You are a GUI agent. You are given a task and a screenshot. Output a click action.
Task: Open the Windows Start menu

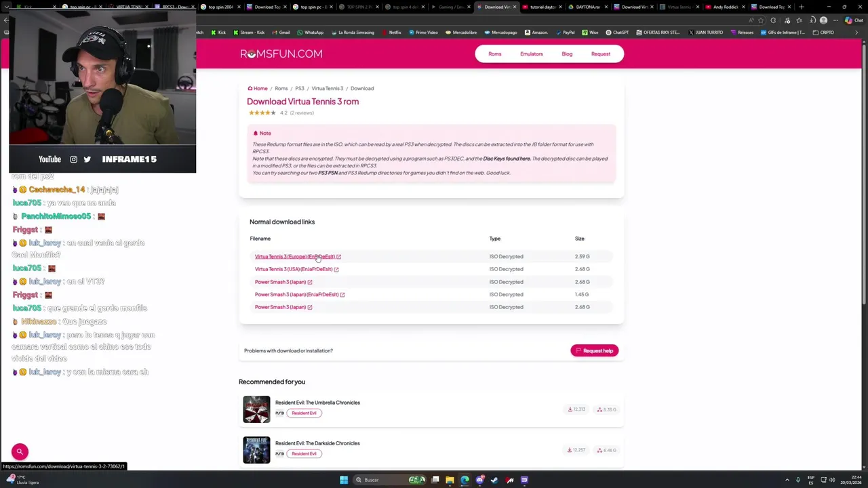pyautogui.click(x=344, y=480)
